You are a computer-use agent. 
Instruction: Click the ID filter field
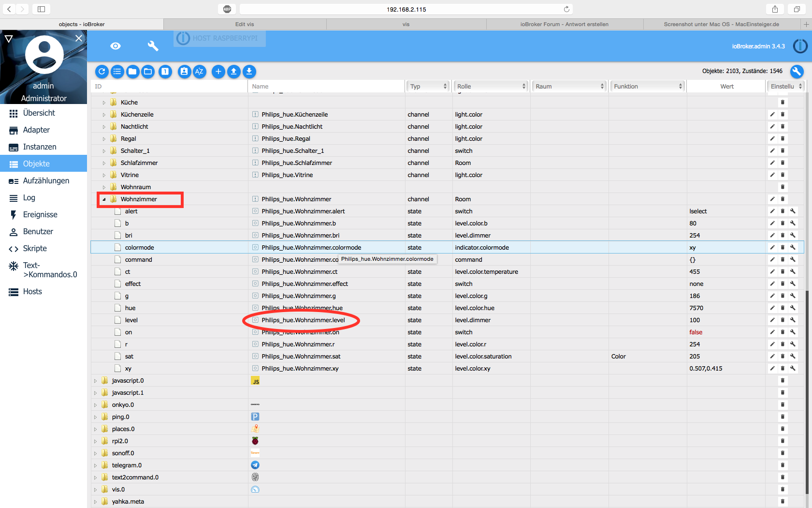point(169,86)
